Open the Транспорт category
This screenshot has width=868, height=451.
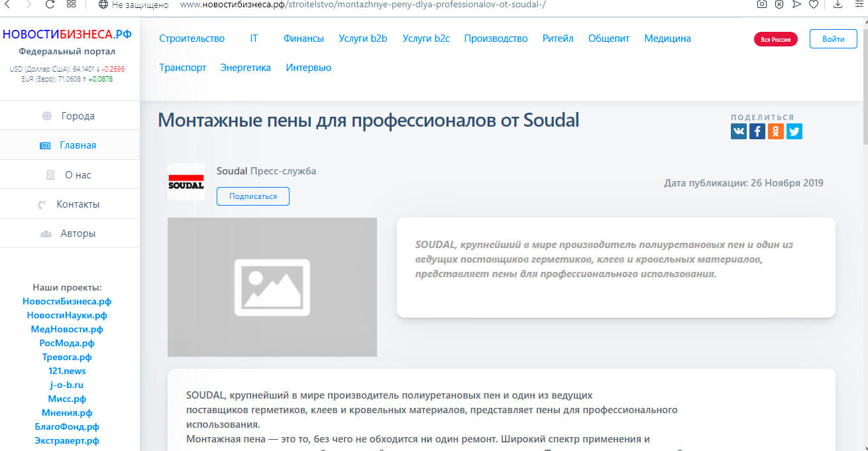183,68
